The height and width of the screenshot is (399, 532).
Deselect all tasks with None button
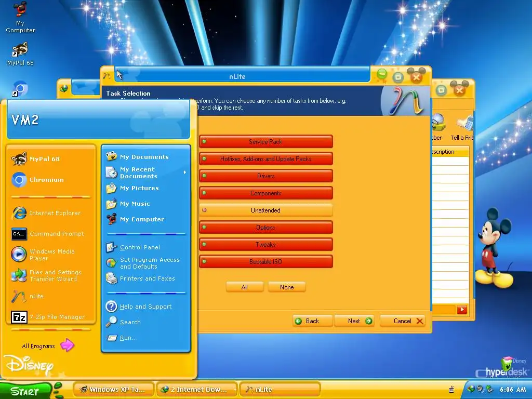click(x=287, y=287)
